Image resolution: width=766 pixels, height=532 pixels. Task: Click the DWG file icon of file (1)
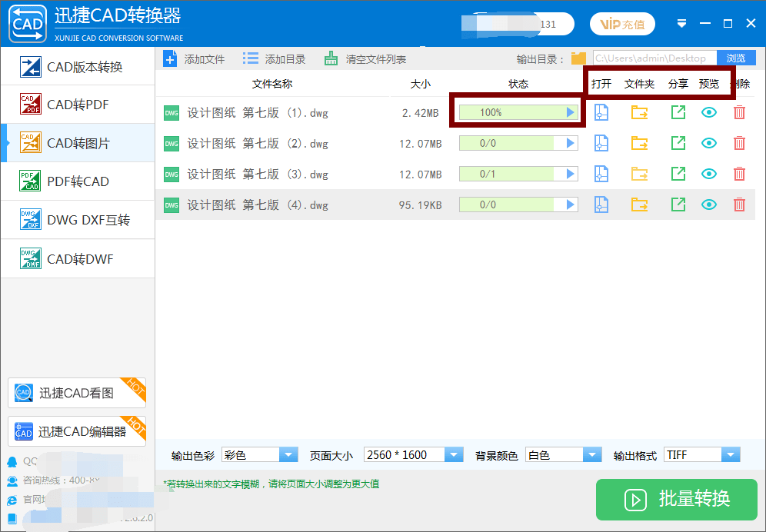pyautogui.click(x=172, y=113)
